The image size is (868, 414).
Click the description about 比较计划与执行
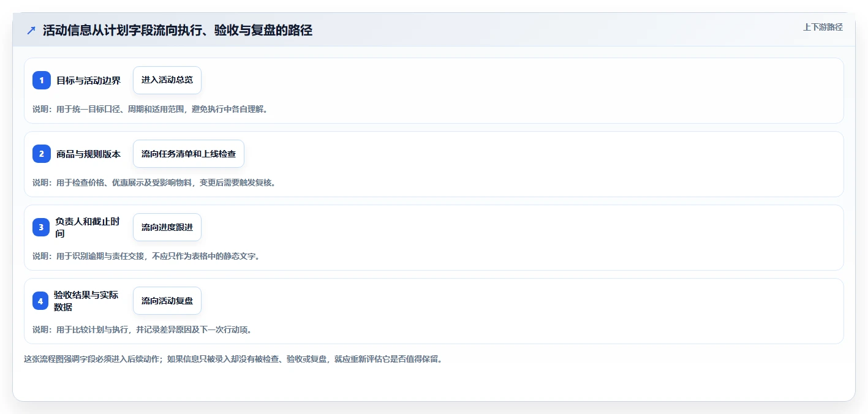143,329
